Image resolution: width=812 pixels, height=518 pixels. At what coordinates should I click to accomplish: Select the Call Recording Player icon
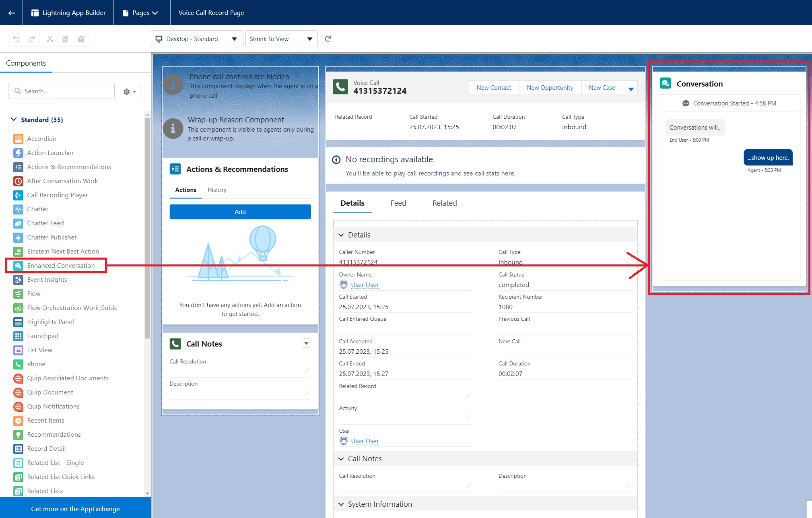pos(18,195)
